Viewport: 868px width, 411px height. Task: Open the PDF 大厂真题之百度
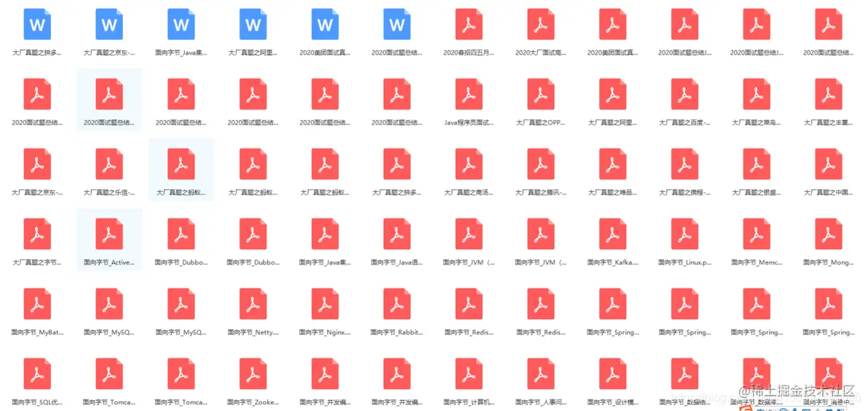tap(684, 94)
